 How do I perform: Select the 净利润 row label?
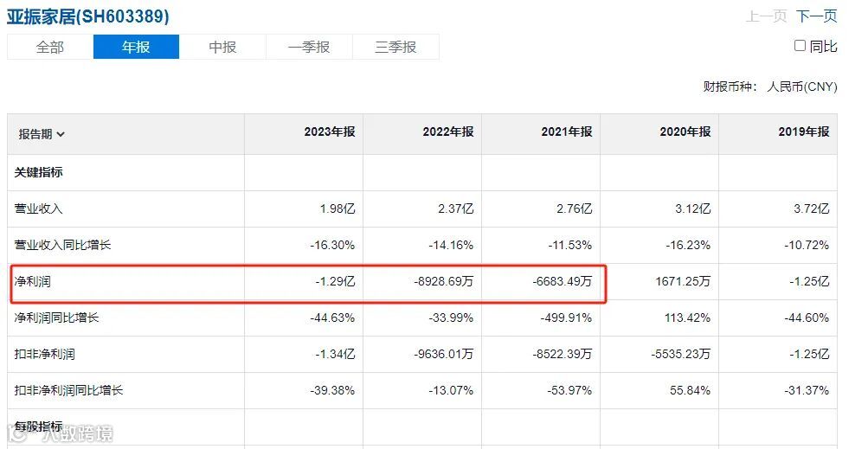[32, 281]
